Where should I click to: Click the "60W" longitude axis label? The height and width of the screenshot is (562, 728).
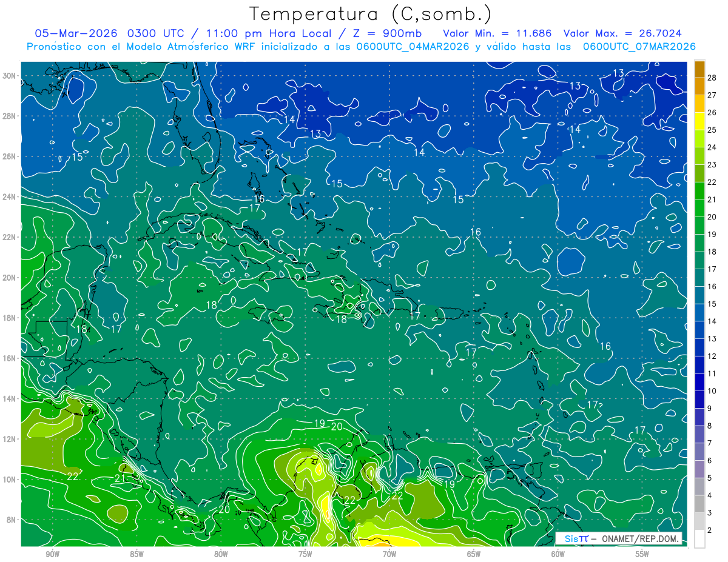(x=558, y=554)
